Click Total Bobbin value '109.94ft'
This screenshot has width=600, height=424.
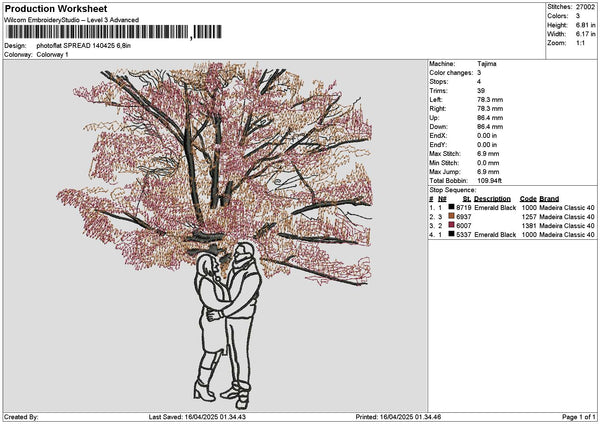pyautogui.click(x=489, y=181)
